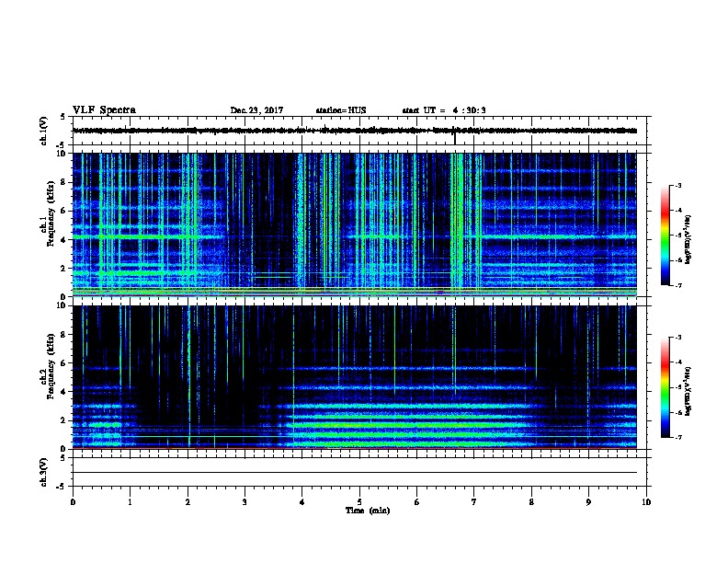Viewport: 728px width, 563px height.
Task: Click the time axis tick label 0
Action: (x=73, y=501)
